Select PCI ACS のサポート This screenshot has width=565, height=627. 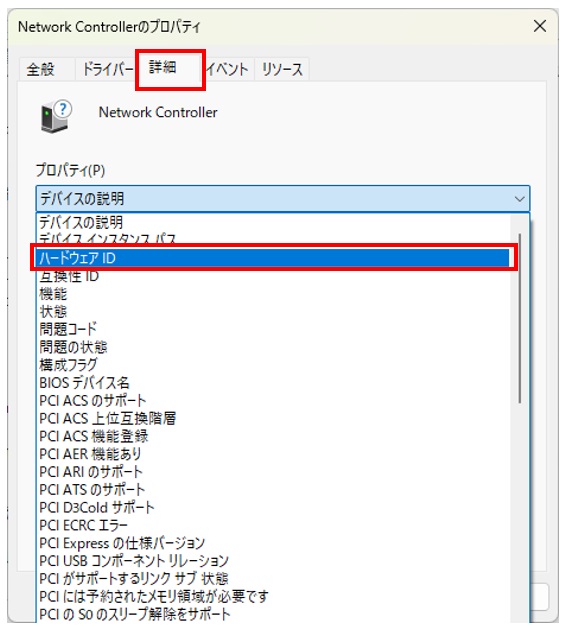click(x=273, y=400)
